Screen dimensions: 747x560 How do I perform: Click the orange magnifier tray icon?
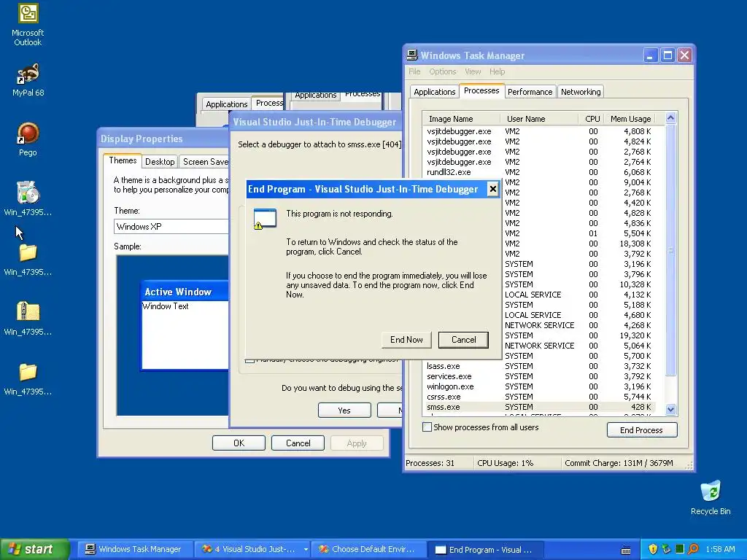click(x=693, y=549)
